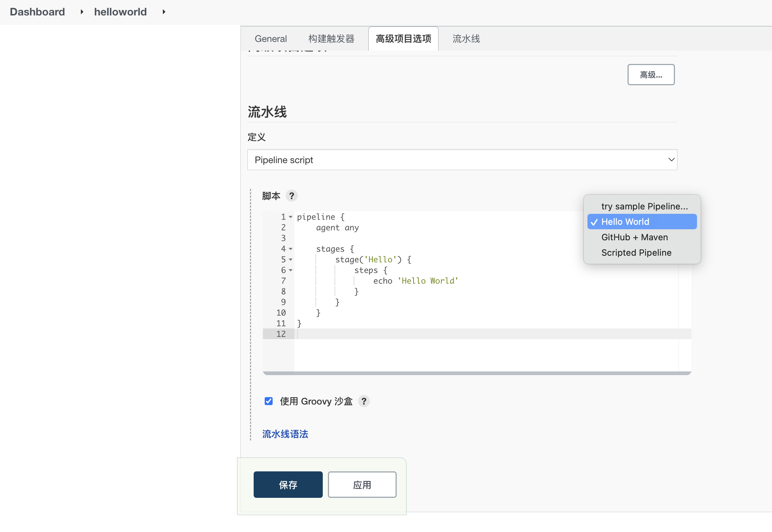Toggle the 使用 Groovy 沙盒 checkbox
This screenshot has height=532, width=772.
pos(268,401)
